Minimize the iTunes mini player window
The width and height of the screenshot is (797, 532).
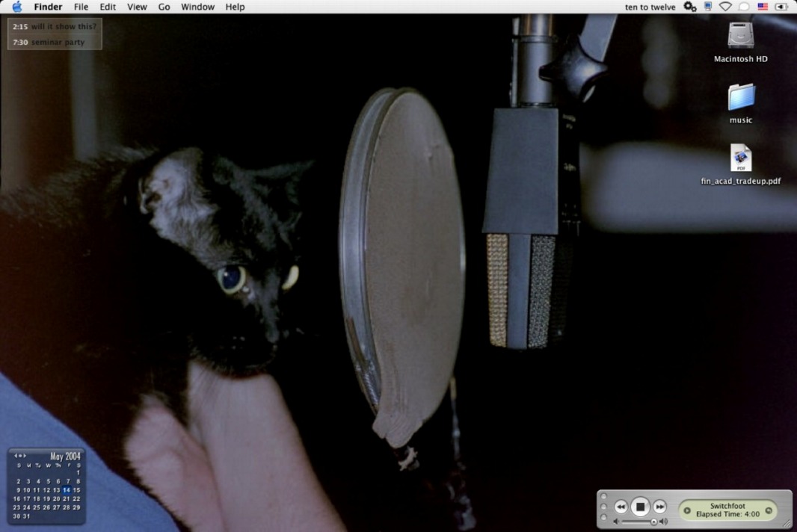603,507
